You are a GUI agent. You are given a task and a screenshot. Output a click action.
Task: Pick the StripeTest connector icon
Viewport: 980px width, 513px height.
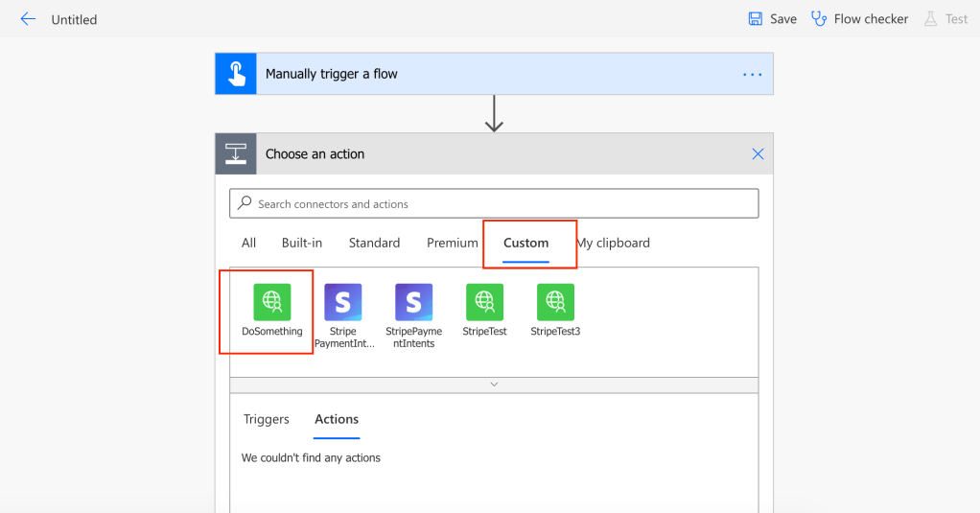point(484,302)
